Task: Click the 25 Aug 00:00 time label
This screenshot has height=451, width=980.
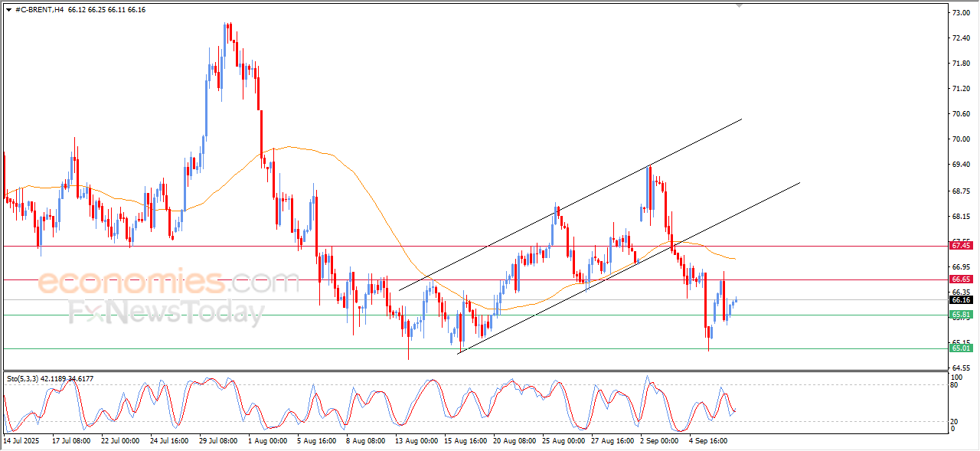Action: 563,441
